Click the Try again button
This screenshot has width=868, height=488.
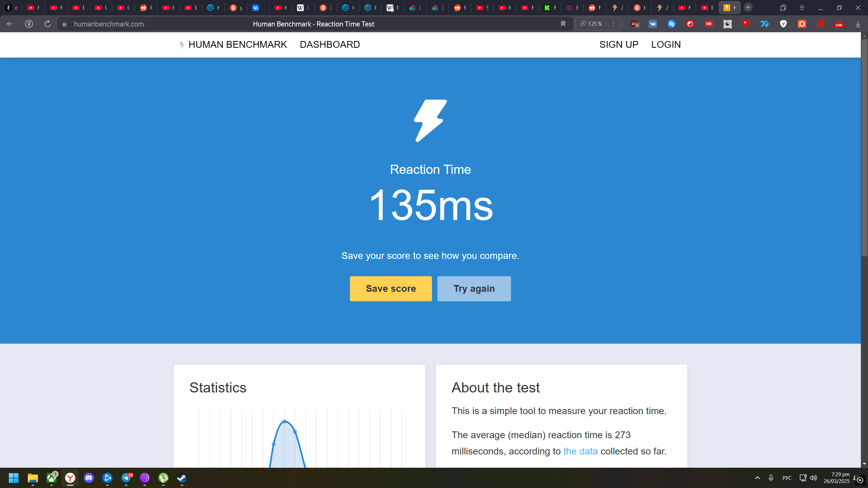(474, 288)
